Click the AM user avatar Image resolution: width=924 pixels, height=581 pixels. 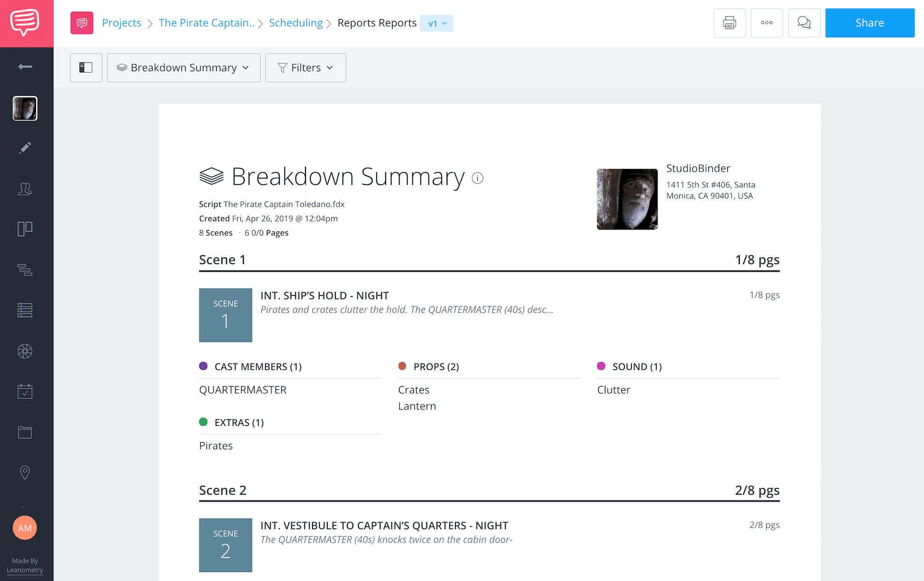(x=25, y=528)
